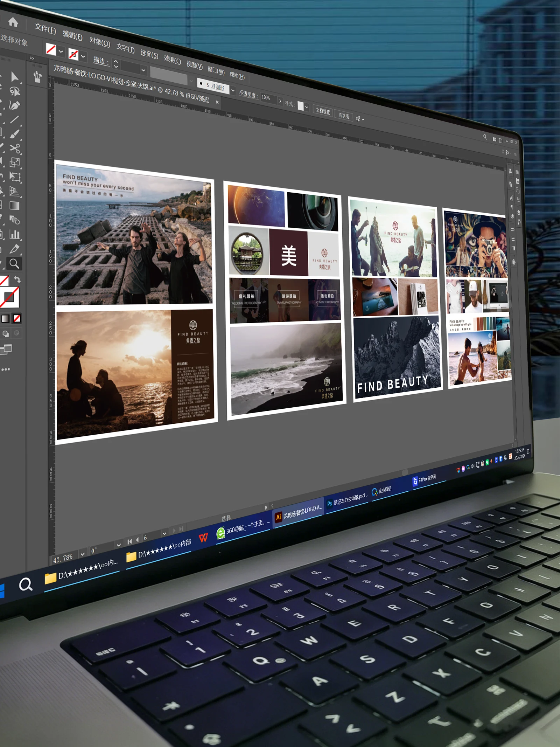Viewport: 560px width, 747px height.
Task: Open the 5 点圆形 brush dropdown
Action: click(x=233, y=91)
